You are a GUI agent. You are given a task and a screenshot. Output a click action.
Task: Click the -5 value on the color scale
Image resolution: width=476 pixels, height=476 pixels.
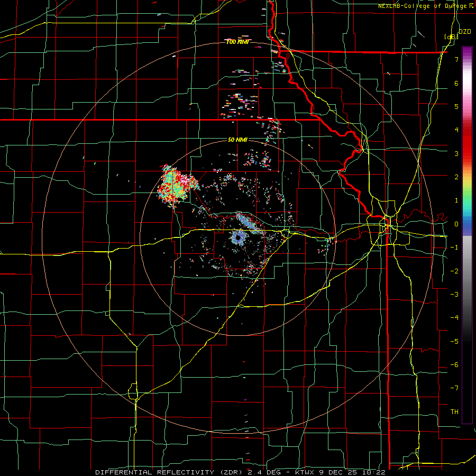pos(454,342)
